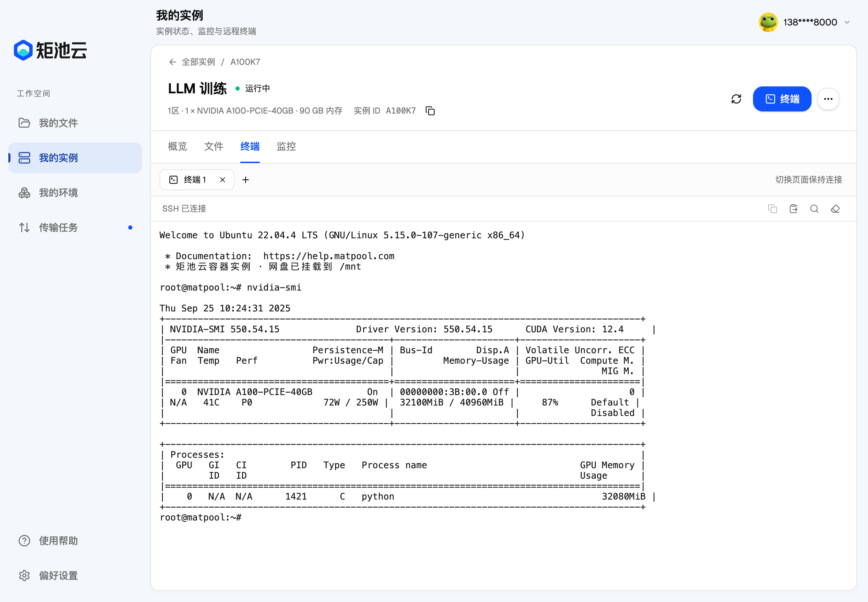Open 偏好设置 preferences
Image resolution: width=868 pixels, height=602 pixels.
click(75, 575)
